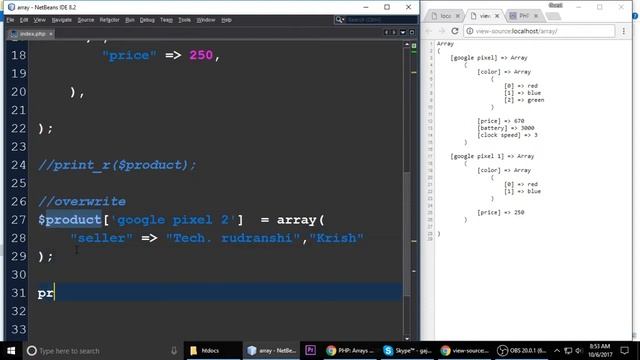The width and height of the screenshot is (640, 360).
Task: Maximize the editor window with tab-bar icon
Action: 412,32
